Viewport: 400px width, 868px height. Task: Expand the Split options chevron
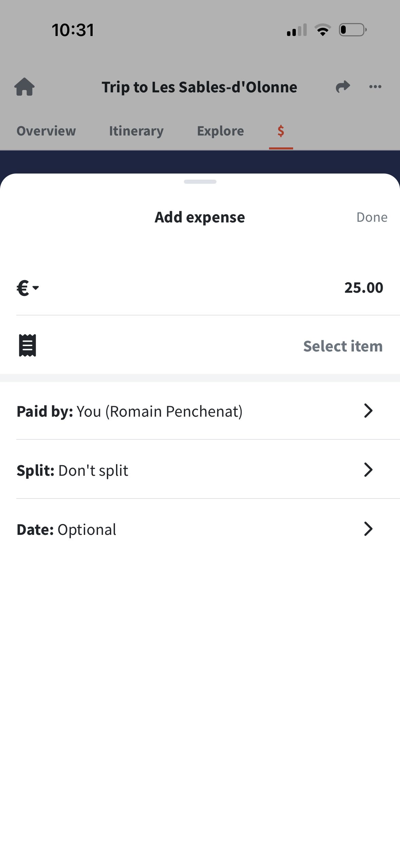coord(368,470)
